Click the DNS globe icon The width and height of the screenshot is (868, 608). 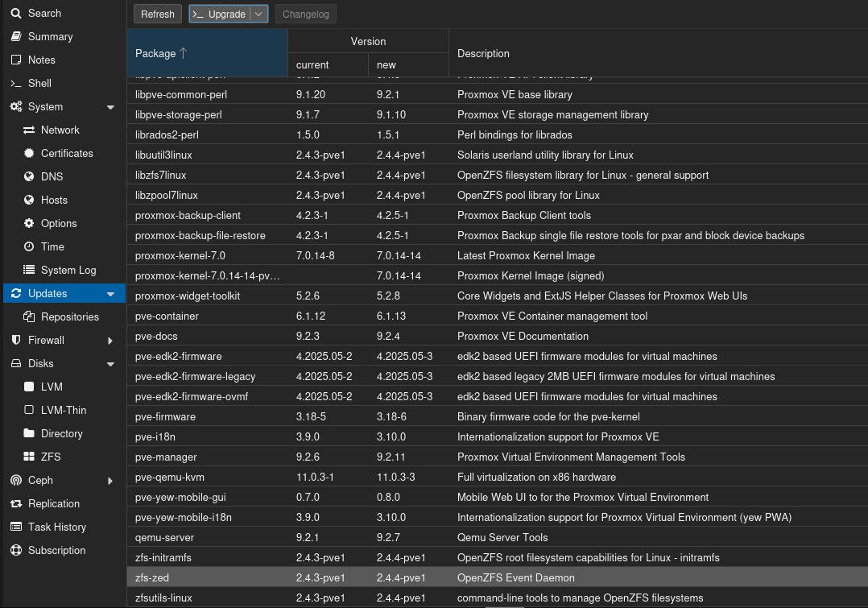[x=29, y=176]
